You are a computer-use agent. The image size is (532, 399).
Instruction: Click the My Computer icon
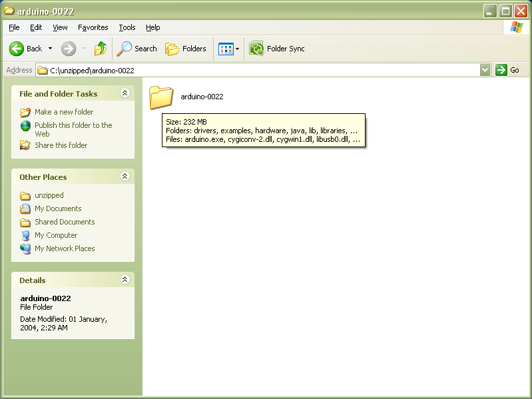(25, 235)
